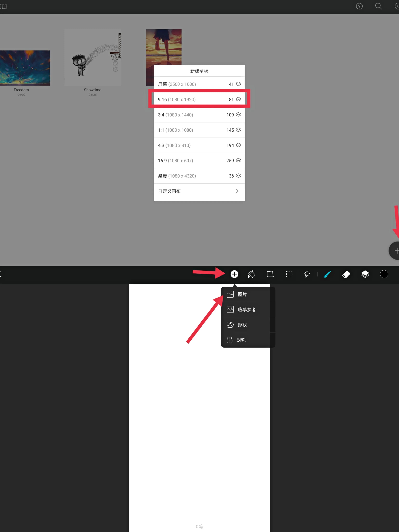This screenshot has width=399, height=532.
Task: Choose the 1:1 (1080 x 1080) canvas
Action: point(199,130)
